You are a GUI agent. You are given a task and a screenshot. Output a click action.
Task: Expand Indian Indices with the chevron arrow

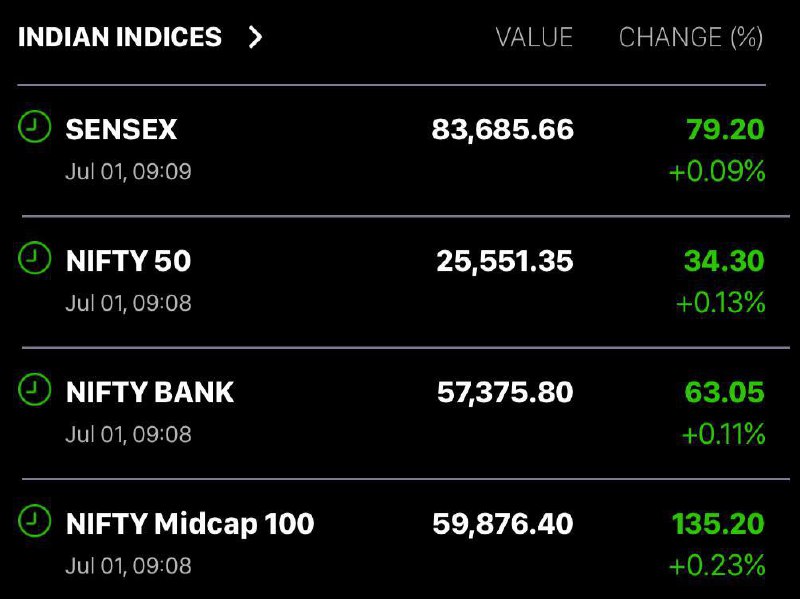(255, 37)
